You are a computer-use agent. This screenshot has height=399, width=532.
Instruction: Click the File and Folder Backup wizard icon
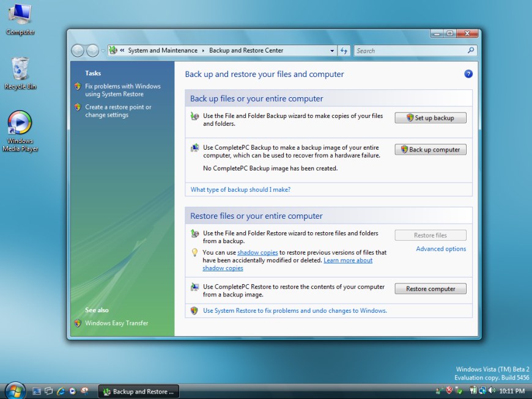pyautogui.click(x=194, y=116)
